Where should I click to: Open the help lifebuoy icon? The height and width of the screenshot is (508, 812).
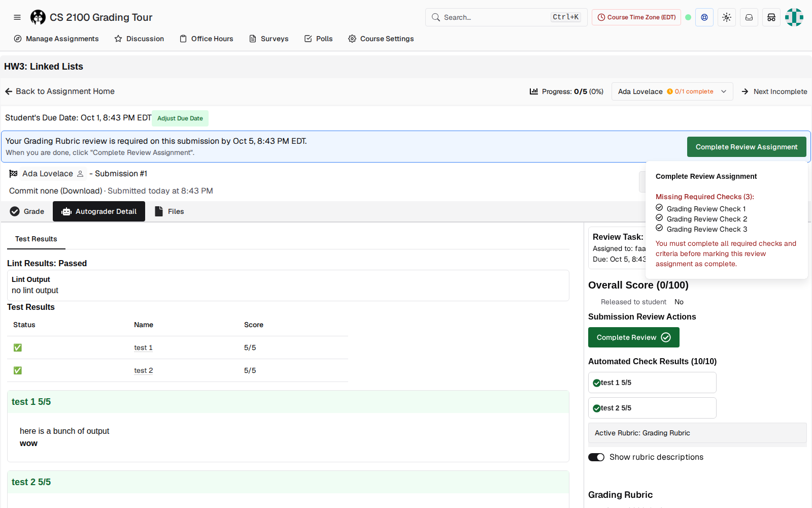[x=704, y=17]
